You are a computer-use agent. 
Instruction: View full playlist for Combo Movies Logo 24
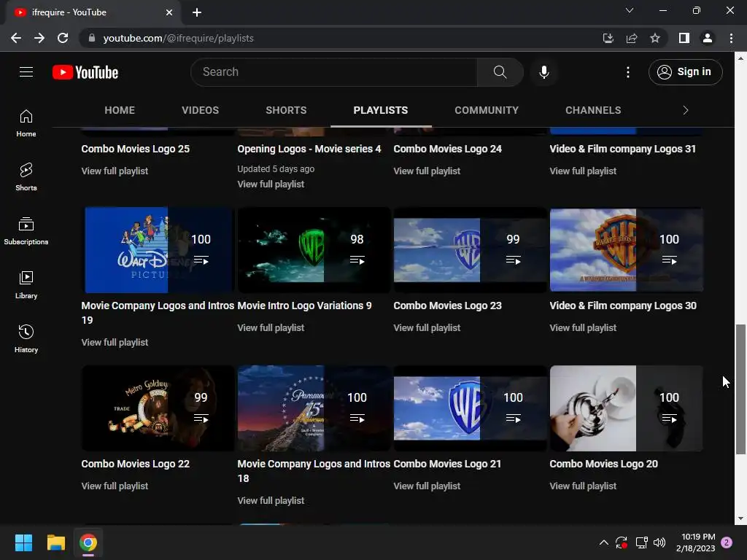click(427, 171)
